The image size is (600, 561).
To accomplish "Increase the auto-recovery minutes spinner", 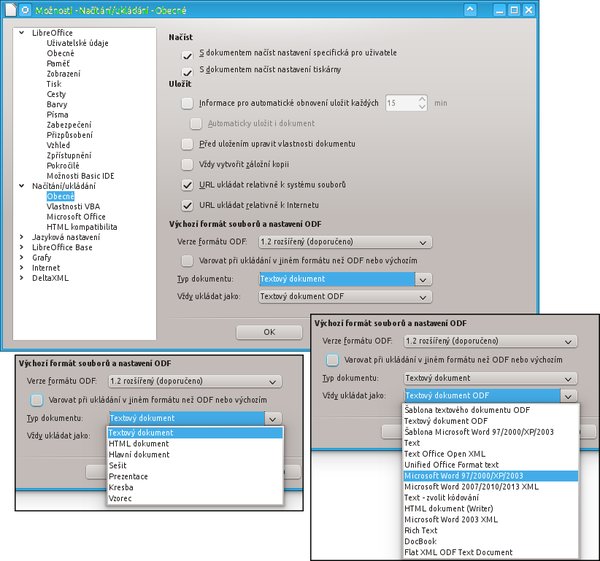I will 422,99.
